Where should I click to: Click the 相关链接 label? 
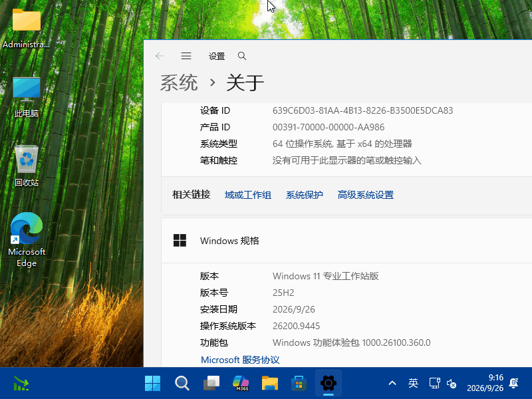(192, 195)
